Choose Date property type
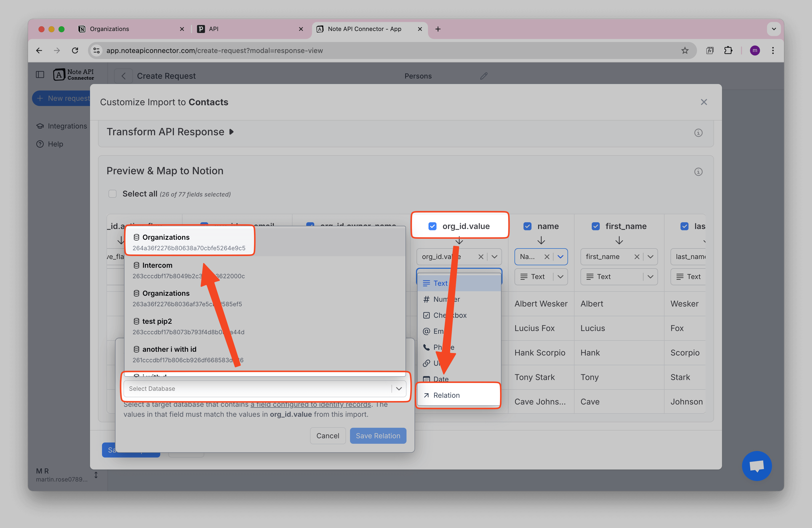Image resolution: width=812 pixels, height=528 pixels. (x=459, y=379)
